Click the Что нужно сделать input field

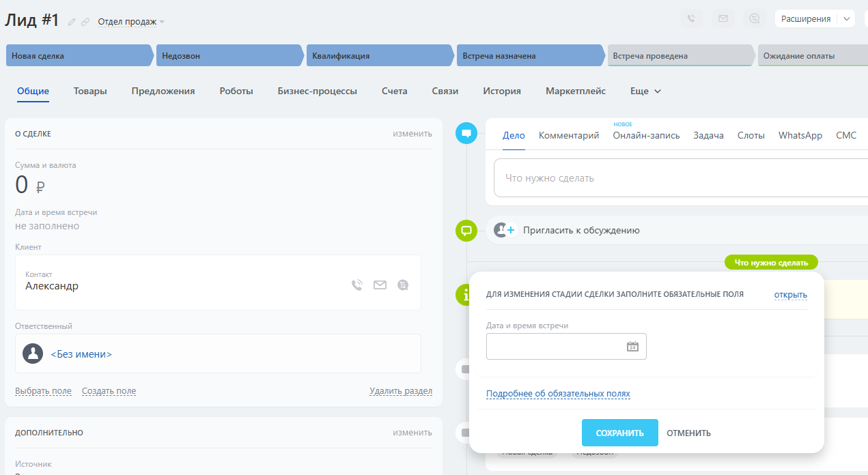(681, 178)
